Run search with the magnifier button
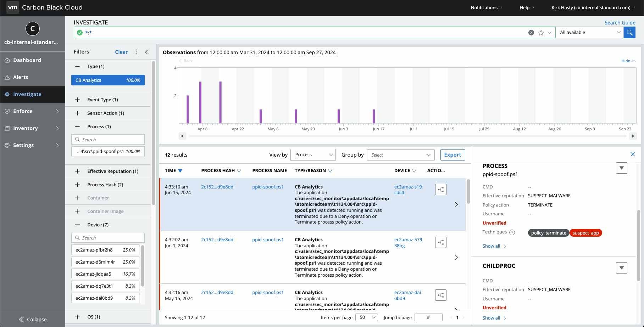The width and height of the screenshot is (644, 327). [x=629, y=32]
